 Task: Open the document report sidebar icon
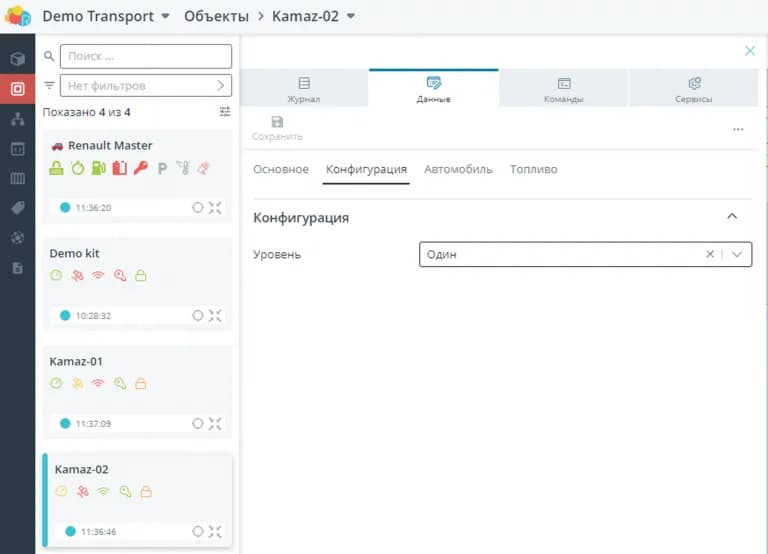coord(17,268)
